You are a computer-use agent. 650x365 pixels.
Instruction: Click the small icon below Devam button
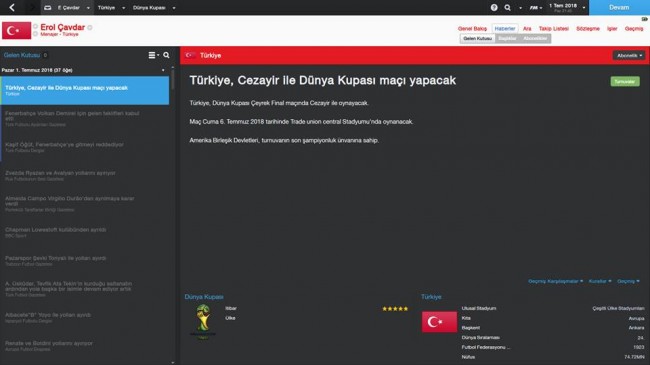(645, 19)
